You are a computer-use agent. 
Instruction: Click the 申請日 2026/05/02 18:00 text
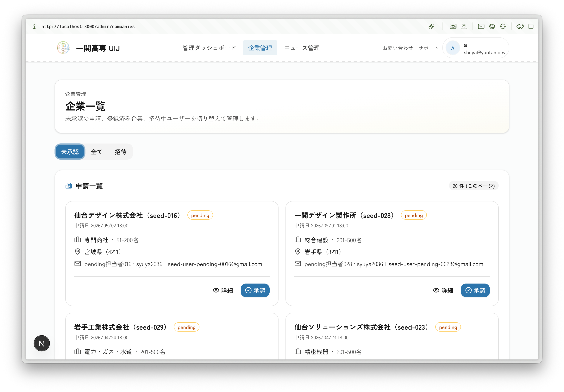(101, 226)
